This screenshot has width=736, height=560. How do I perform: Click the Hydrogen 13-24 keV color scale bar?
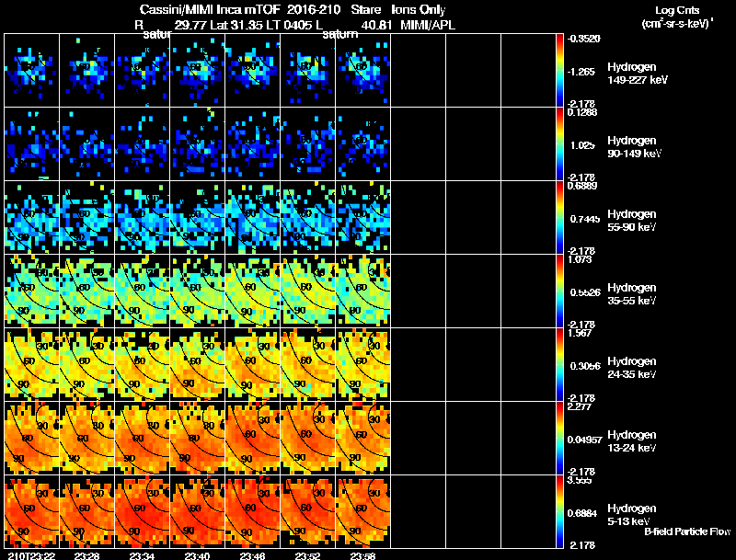[x=559, y=439]
